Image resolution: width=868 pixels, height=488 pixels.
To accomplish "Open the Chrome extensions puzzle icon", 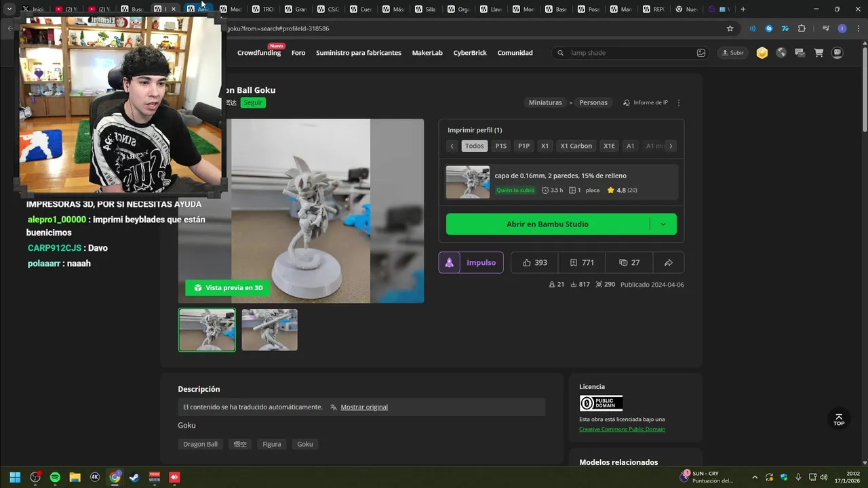I will point(802,28).
